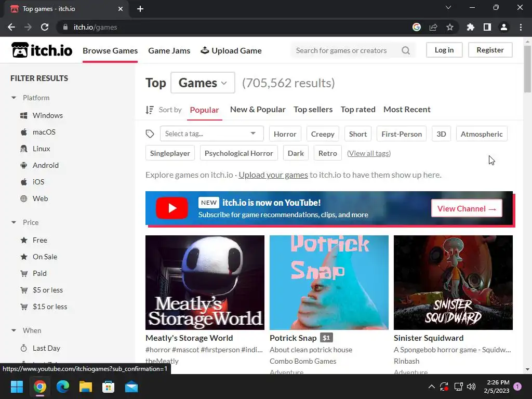Show hidden system tray icons
Viewport: 532px width, 399px height.
(432, 387)
